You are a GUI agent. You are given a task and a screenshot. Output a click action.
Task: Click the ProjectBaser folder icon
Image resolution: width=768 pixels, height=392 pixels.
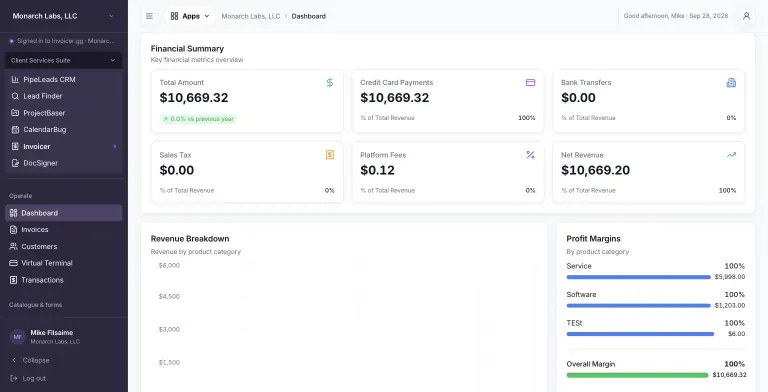click(x=15, y=113)
